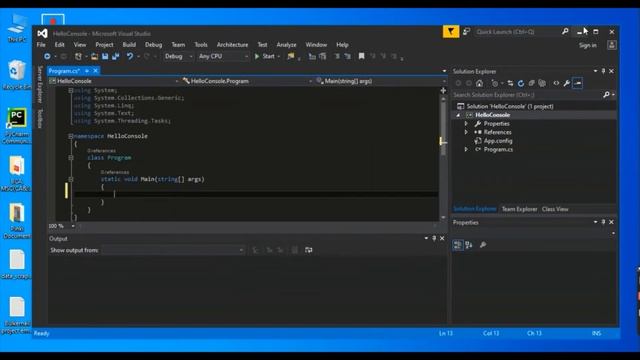Screen dimensions: 640x360
Task: Click the Quick Launch search magnifier icon
Action: 565,31
